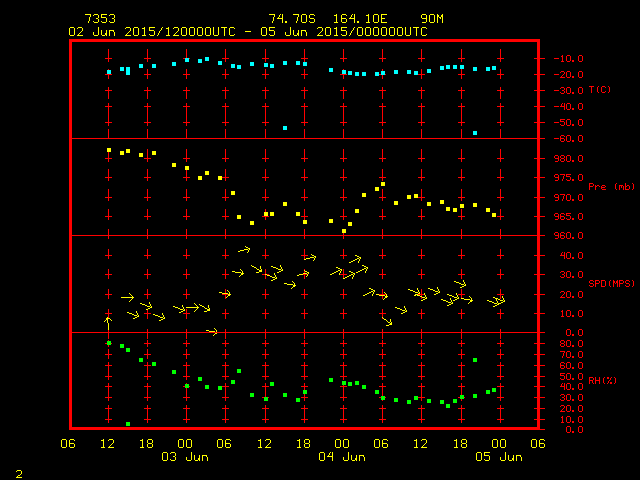
Task: Click the isolated green humidity point near 65%
Action: (x=475, y=360)
